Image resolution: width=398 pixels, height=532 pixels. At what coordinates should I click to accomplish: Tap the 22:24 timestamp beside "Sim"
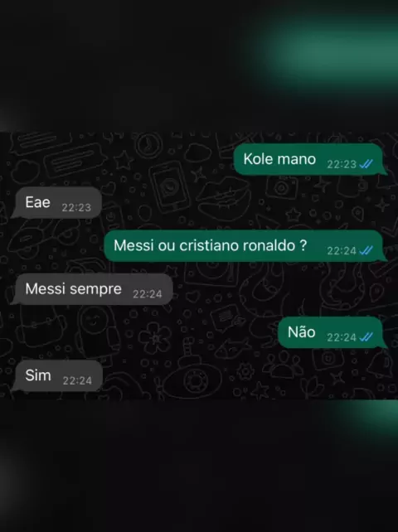pos(77,380)
